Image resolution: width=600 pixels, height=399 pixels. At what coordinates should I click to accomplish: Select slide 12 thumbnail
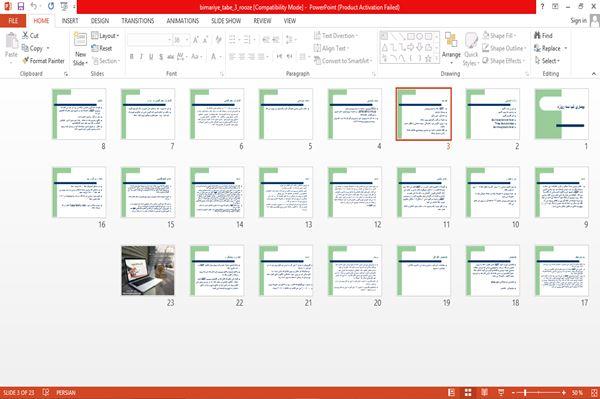355,192
